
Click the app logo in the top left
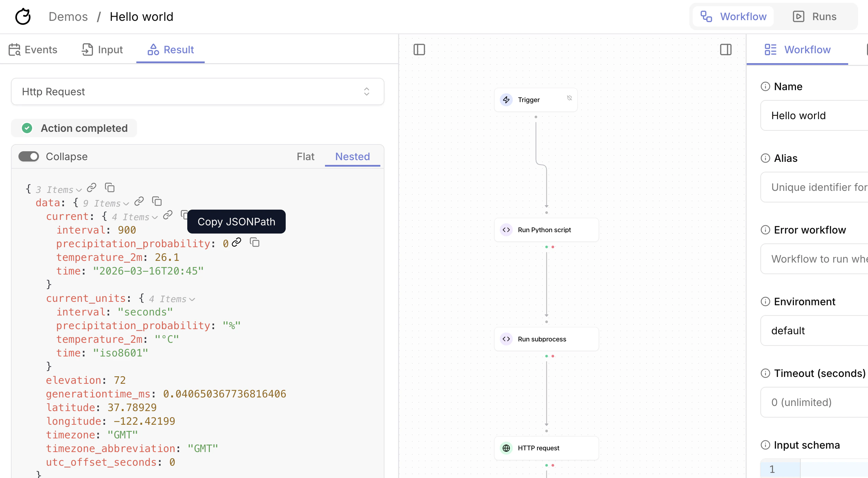(x=23, y=16)
